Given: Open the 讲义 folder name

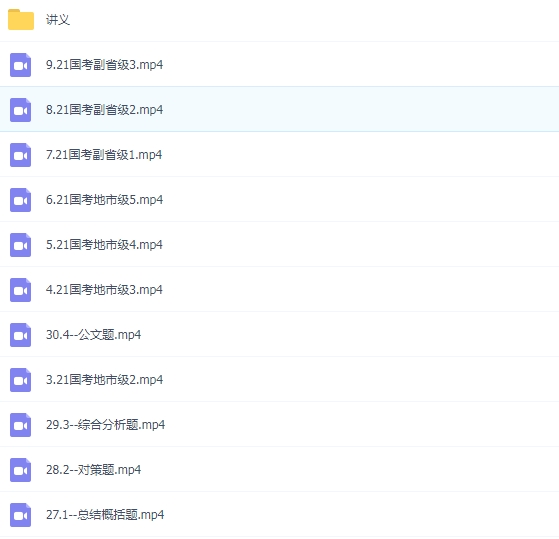Looking at the screenshot, I should point(58,20).
